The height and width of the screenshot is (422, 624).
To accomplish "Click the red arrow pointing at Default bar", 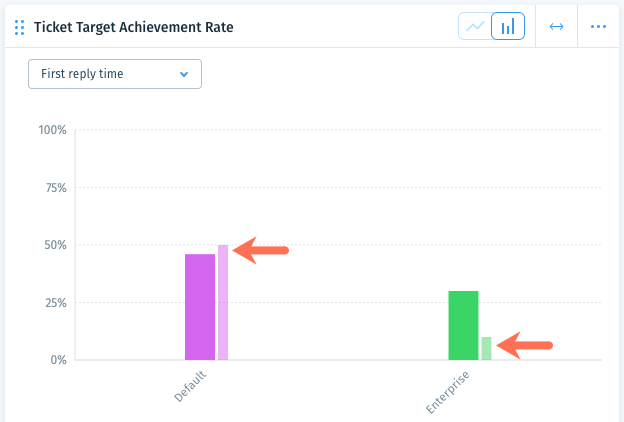I will 261,250.
